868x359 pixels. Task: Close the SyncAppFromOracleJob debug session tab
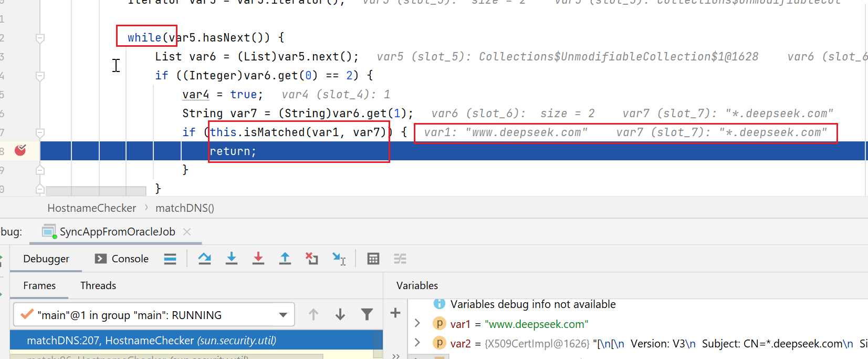point(187,232)
